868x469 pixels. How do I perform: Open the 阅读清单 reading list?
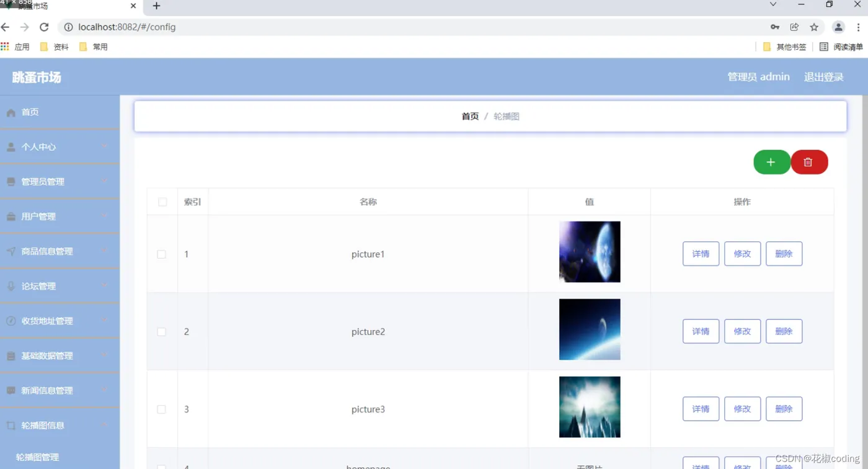click(841, 47)
